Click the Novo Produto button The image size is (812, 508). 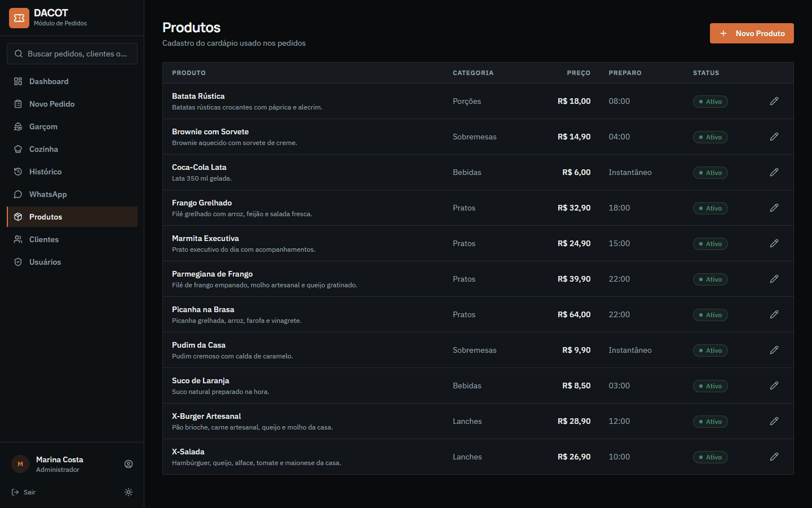(752, 33)
